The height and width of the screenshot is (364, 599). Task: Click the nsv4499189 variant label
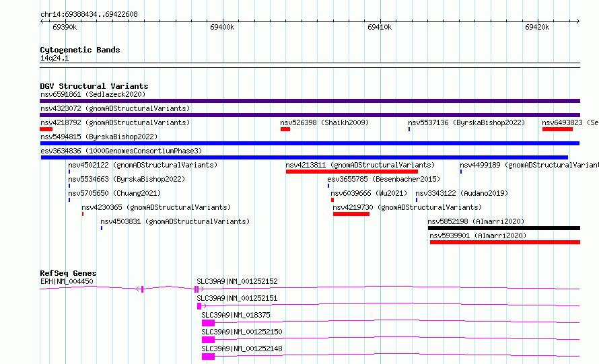pyautogui.click(x=529, y=165)
